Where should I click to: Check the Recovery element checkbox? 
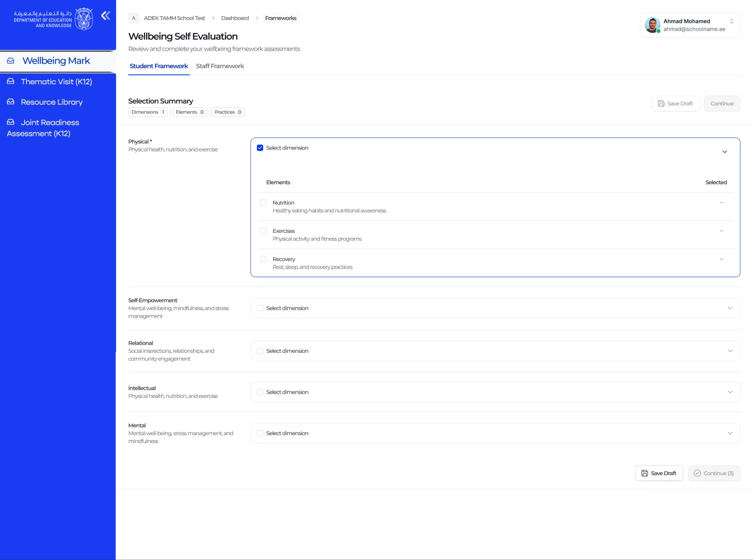point(263,259)
